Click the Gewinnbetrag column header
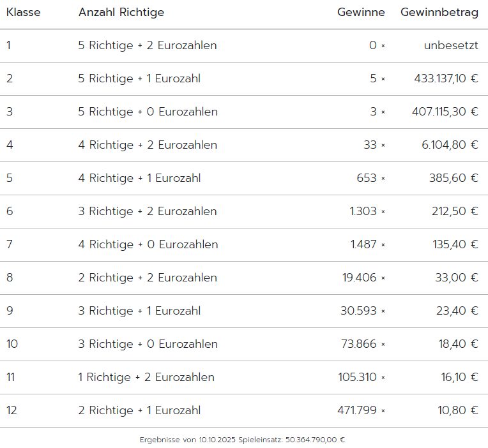This screenshot has width=488, height=448. pos(439,12)
